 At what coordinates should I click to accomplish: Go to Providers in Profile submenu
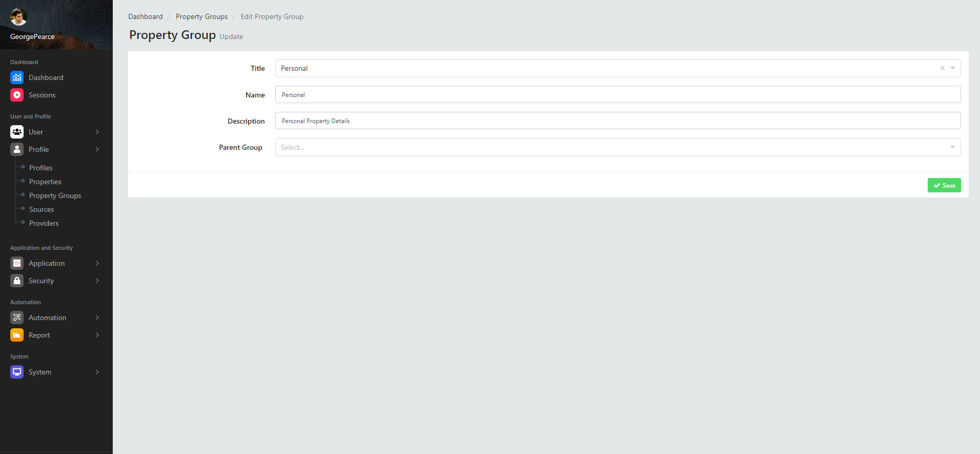pos(44,223)
